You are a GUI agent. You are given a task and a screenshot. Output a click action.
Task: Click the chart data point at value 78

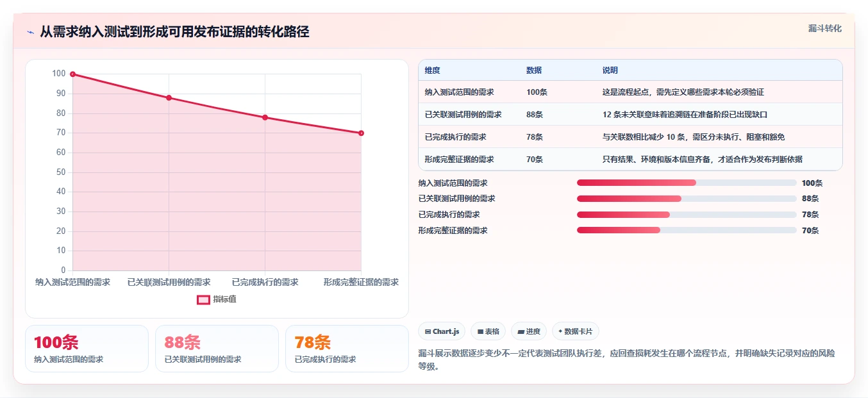click(265, 117)
